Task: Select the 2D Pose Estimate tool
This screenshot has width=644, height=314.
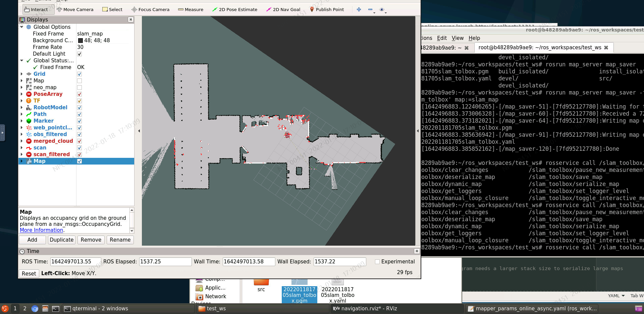Action: pos(234,9)
